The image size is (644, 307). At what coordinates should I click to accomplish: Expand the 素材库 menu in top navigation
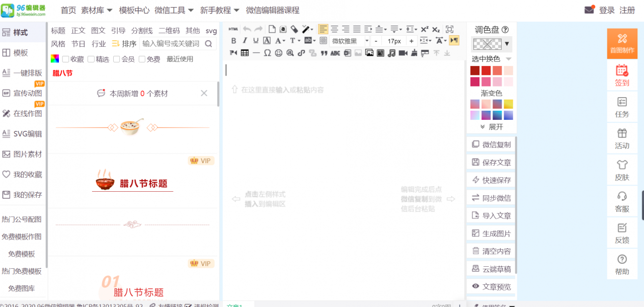[x=96, y=10]
